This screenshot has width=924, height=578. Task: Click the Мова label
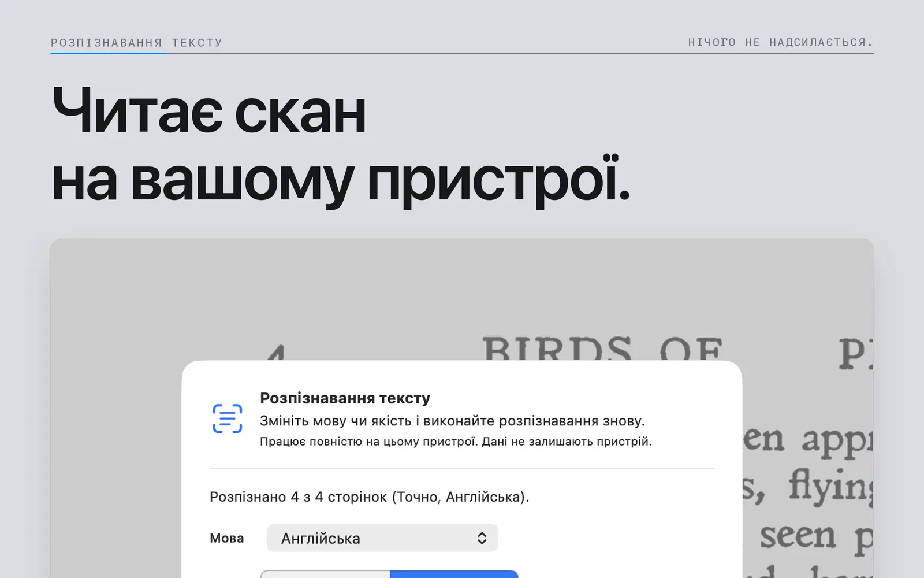coord(226,538)
